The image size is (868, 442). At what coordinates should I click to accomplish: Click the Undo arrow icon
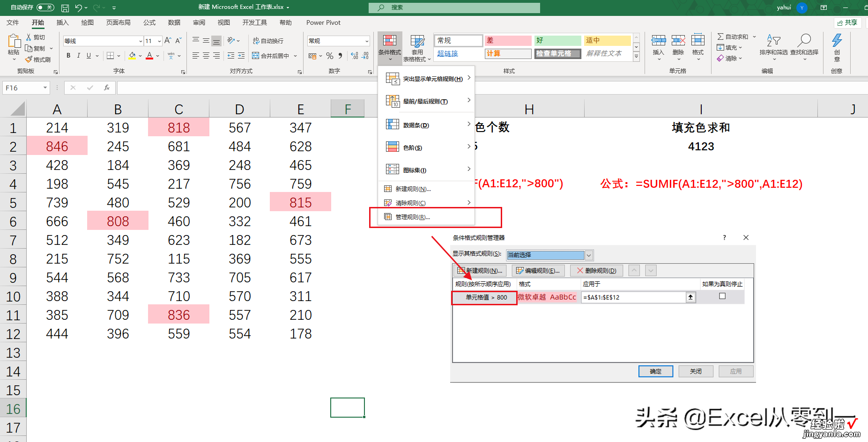pos(78,7)
